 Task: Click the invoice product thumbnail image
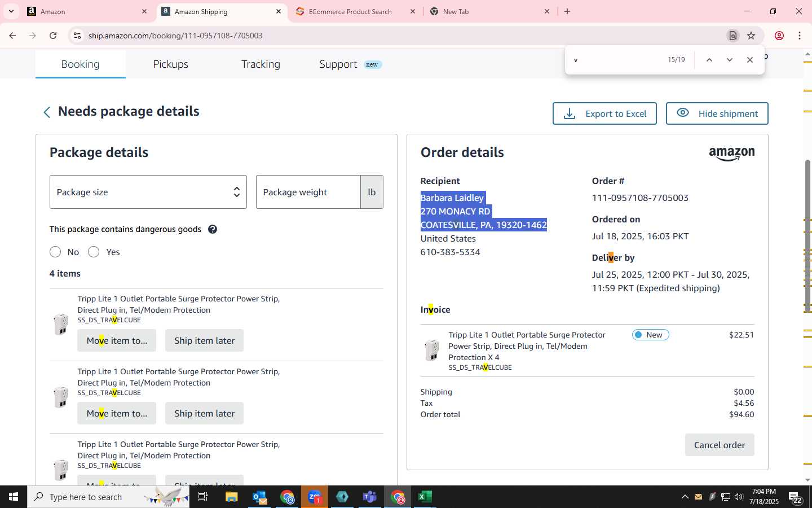[432, 350]
